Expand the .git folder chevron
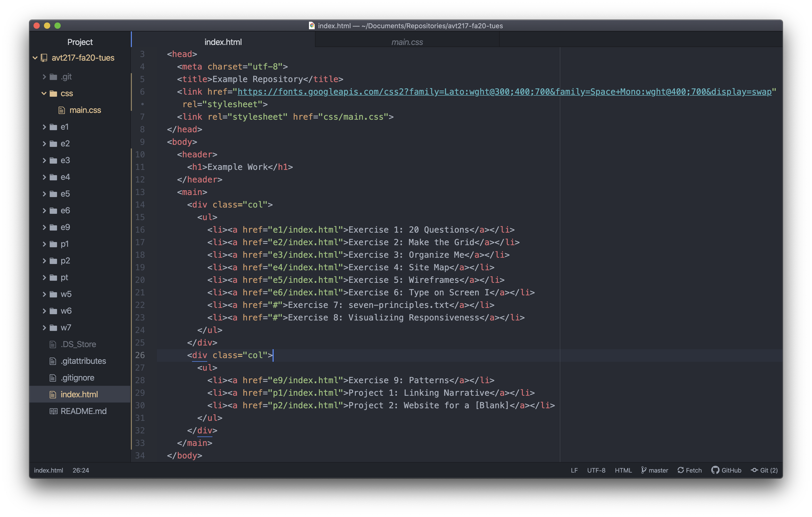 pos(44,77)
